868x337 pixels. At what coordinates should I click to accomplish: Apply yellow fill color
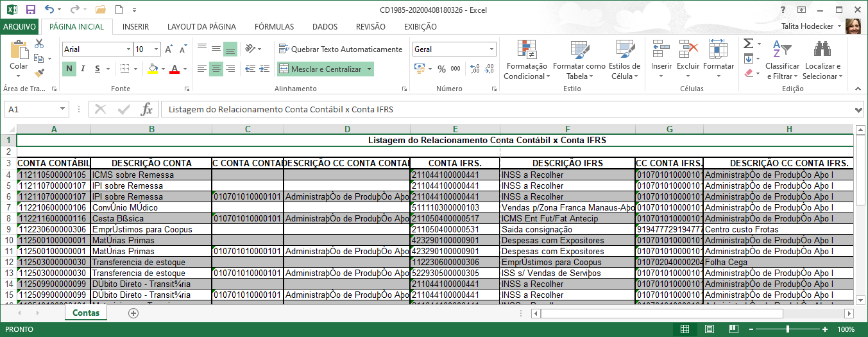click(152, 69)
